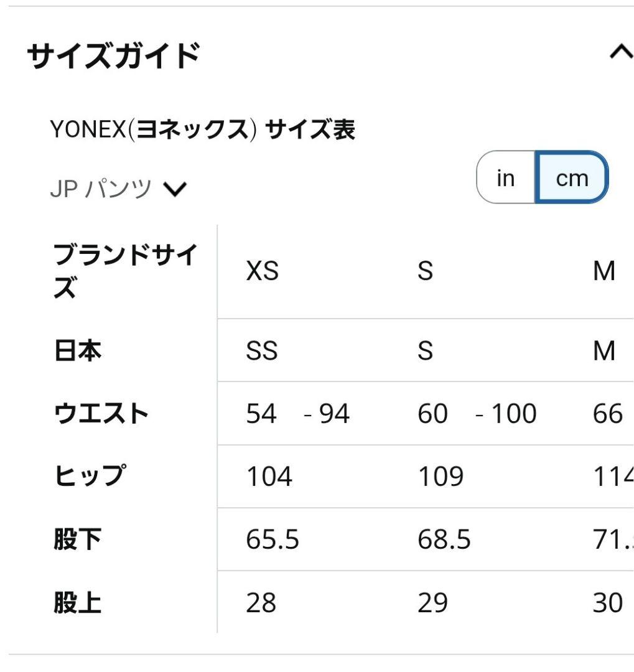Select the S size column header
634x672 pixels.
[x=426, y=271]
